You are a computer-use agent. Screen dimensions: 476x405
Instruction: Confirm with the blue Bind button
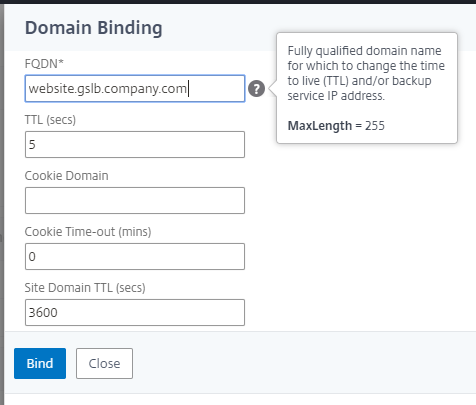(40, 363)
